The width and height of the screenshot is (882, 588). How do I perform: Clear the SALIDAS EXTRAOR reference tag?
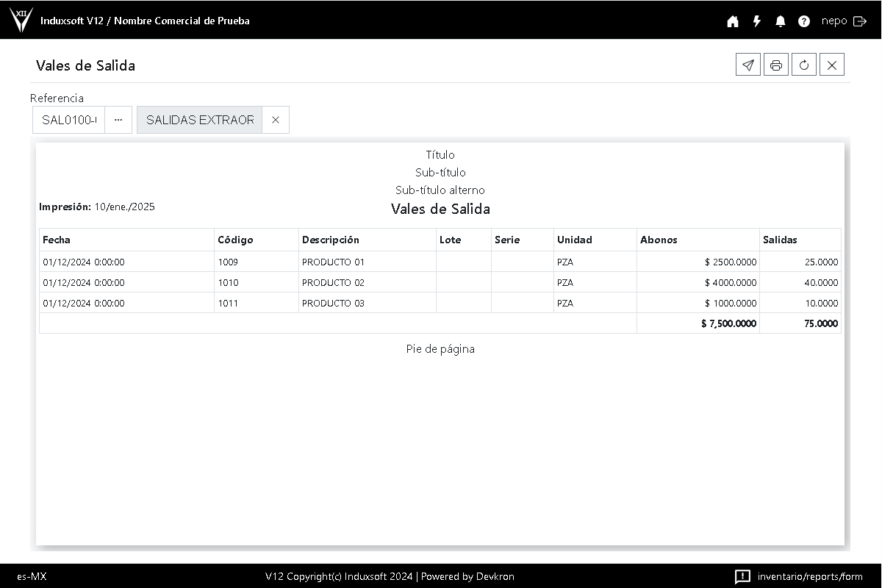coord(276,120)
